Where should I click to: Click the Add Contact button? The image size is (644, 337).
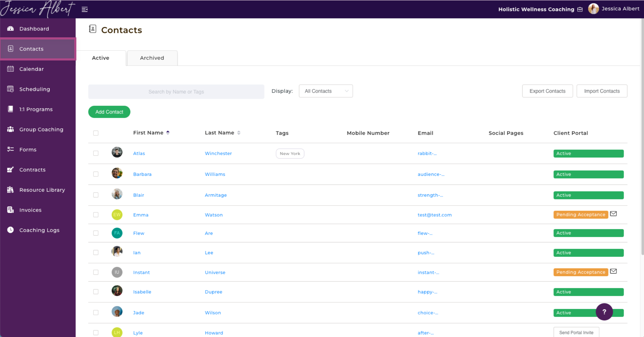pyautogui.click(x=109, y=112)
